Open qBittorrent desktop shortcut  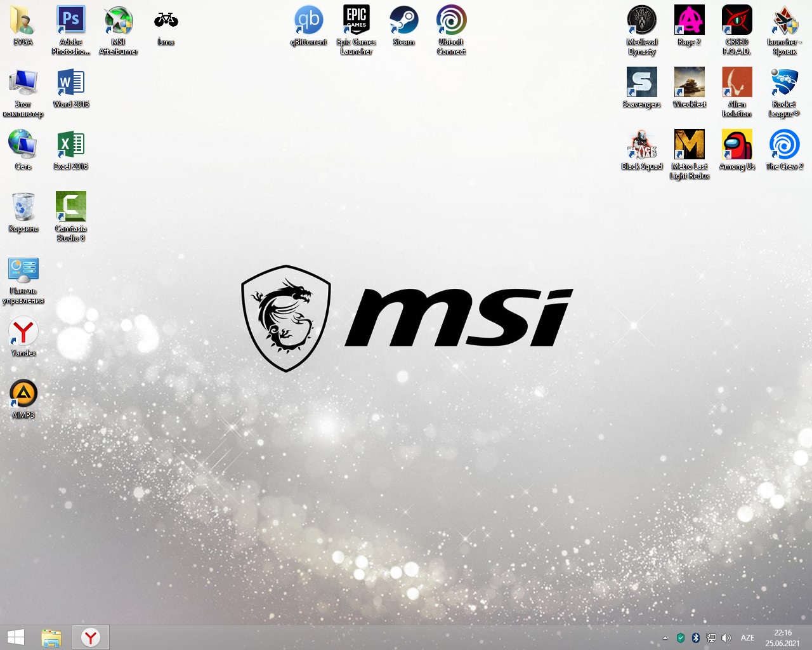[x=308, y=27]
